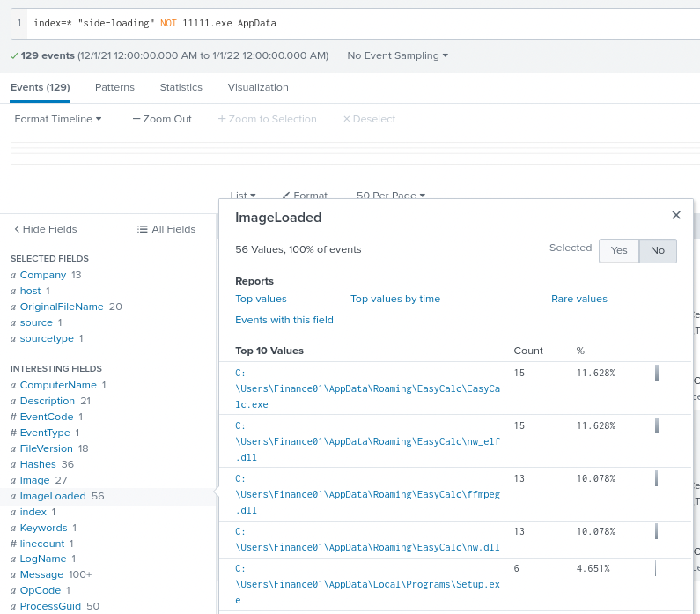The height and width of the screenshot is (614, 700).
Task: Select the LogName field
Action: [x=43, y=559]
